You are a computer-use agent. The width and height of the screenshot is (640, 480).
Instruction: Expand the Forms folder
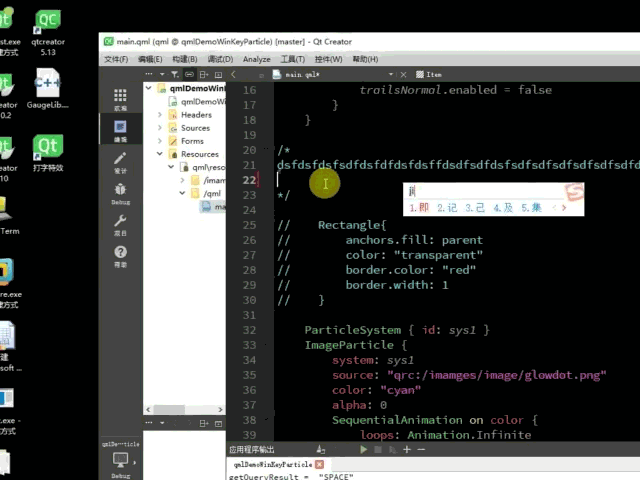point(160,141)
